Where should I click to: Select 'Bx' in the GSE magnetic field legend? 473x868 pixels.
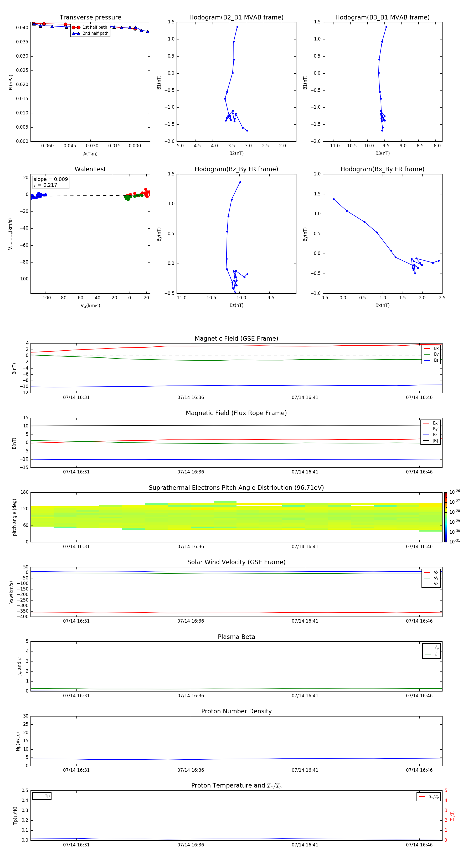431,349
